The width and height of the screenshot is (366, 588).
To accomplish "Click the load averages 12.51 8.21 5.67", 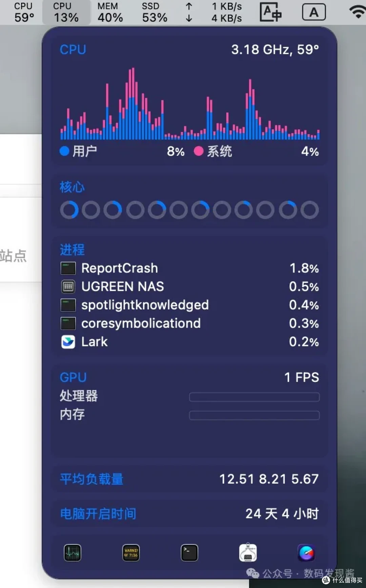I will (269, 479).
